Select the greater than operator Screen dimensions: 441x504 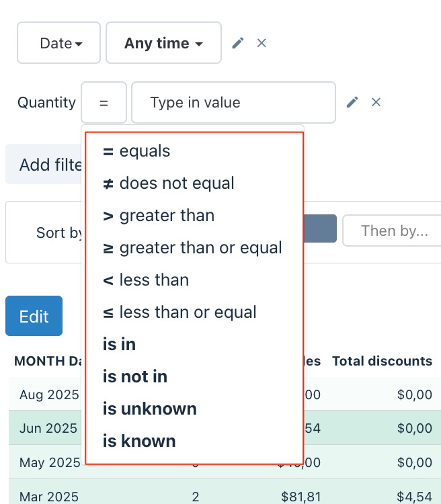pos(159,216)
